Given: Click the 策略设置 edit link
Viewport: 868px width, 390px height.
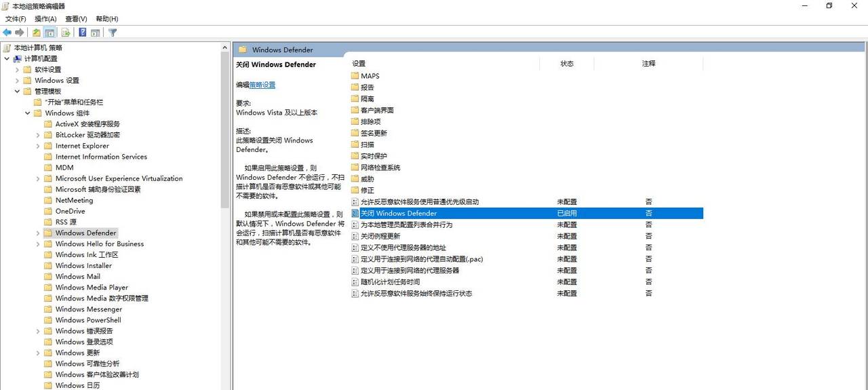Looking at the screenshot, I should [x=262, y=85].
